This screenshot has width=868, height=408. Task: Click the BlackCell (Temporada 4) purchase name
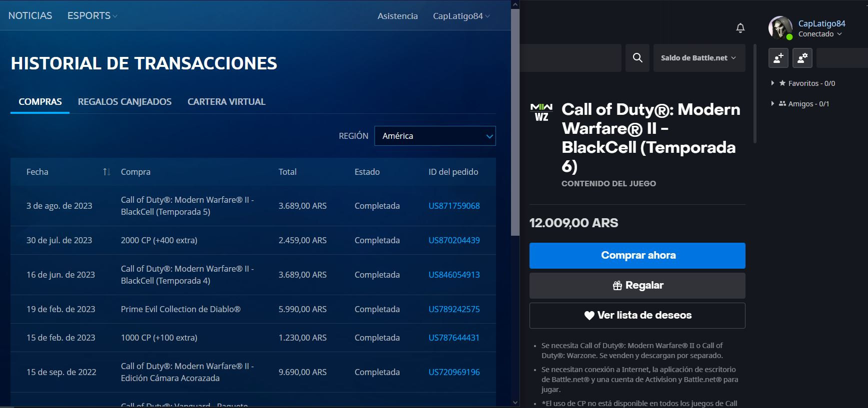(187, 275)
